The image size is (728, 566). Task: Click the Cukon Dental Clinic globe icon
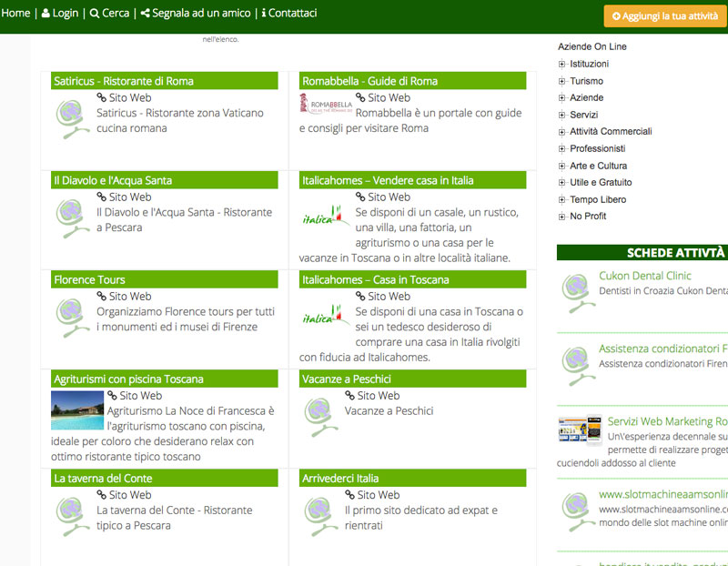(x=578, y=293)
